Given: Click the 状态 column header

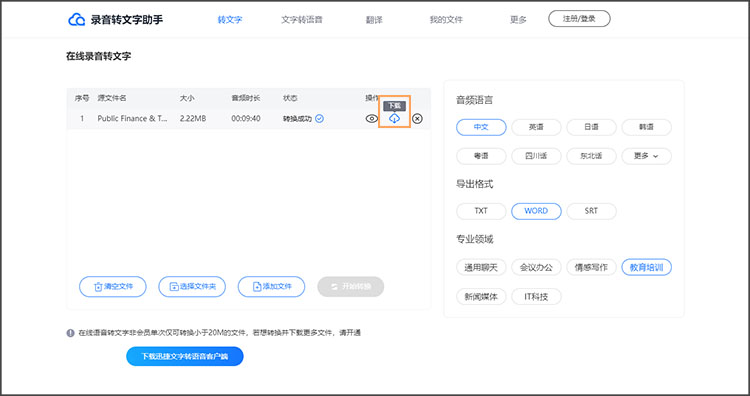Looking at the screenshot, I should 290,98.
